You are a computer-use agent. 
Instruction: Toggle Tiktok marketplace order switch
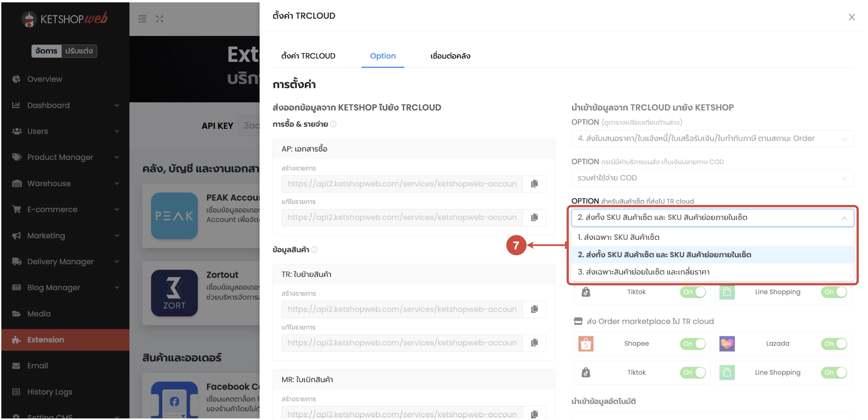tap(693, 373)
